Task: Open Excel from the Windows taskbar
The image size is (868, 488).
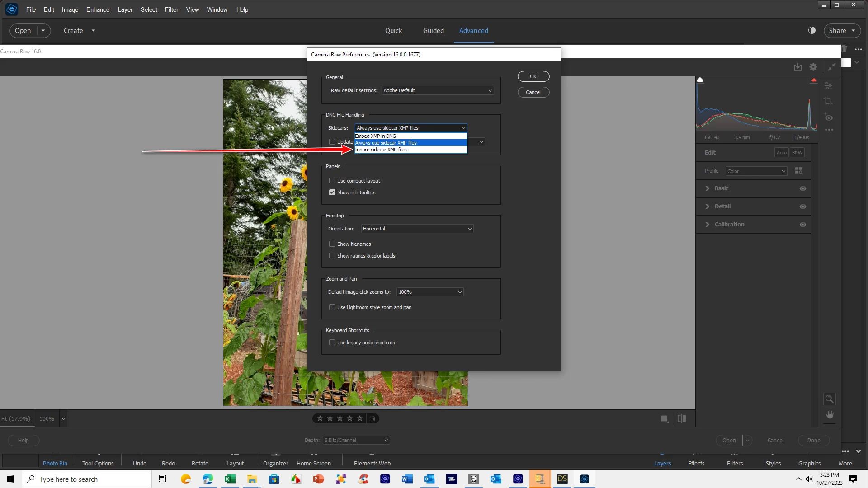Action: (x=230, y=479)
